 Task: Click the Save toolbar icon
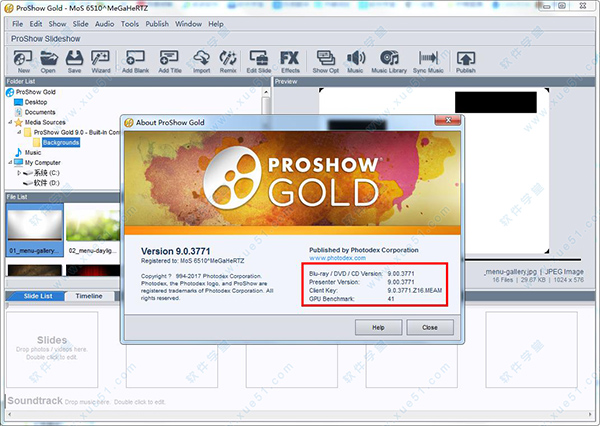click(74, 61)
